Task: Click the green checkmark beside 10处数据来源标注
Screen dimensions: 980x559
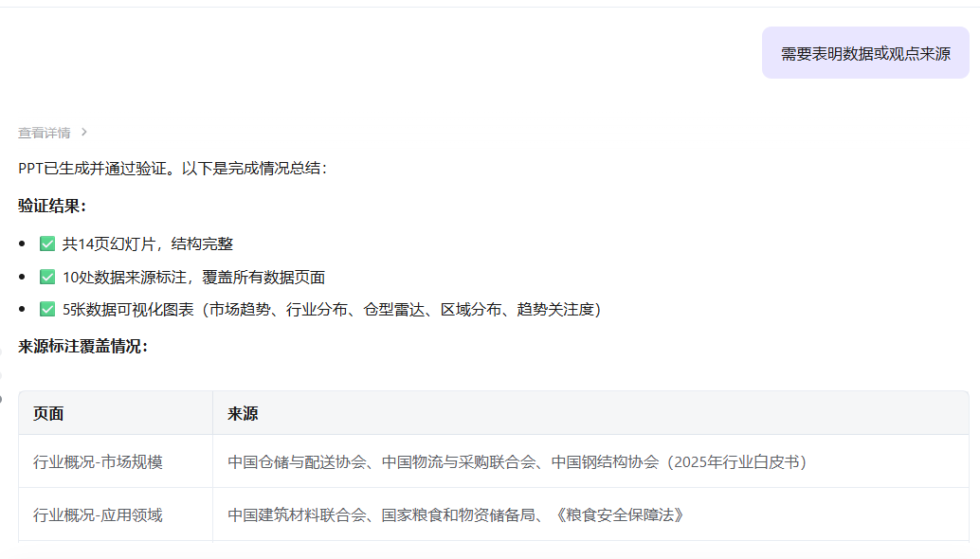Action: (x=47, y=277)
